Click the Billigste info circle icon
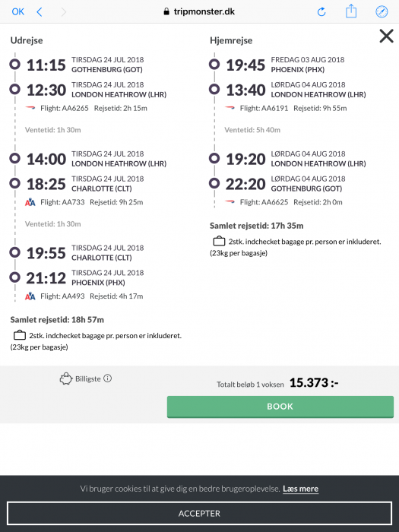This screenshot has width=399, height=532. pos(108,378)
